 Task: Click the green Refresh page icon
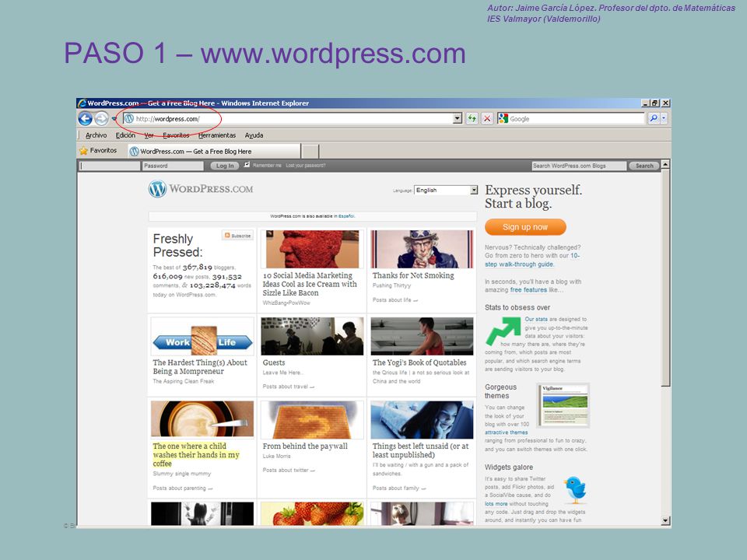point(472,118)
